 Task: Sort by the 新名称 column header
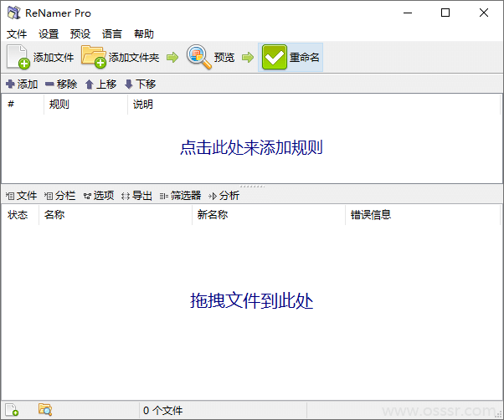point(269,214)
